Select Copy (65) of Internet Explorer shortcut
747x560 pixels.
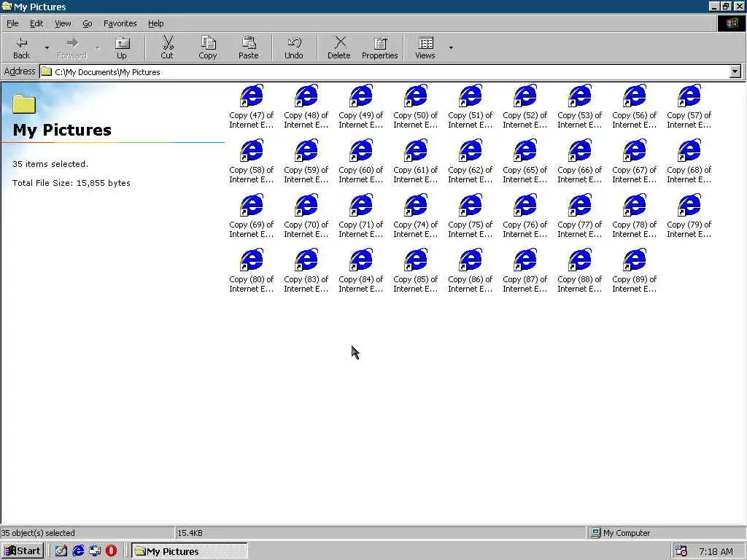525,161
